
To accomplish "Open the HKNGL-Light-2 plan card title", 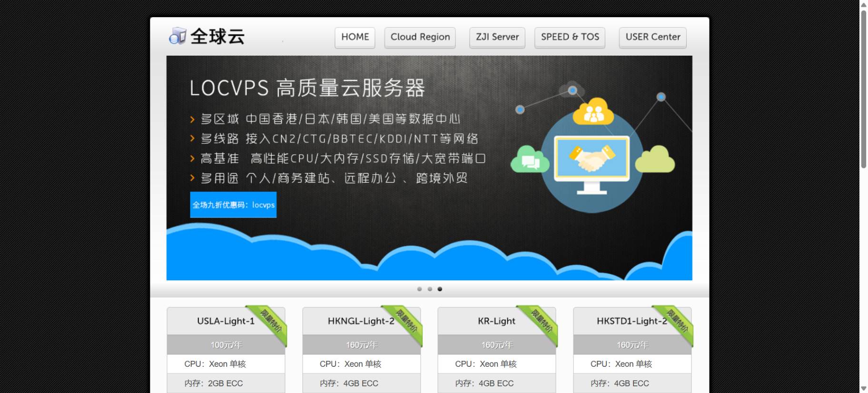I will tap(361, 321).
